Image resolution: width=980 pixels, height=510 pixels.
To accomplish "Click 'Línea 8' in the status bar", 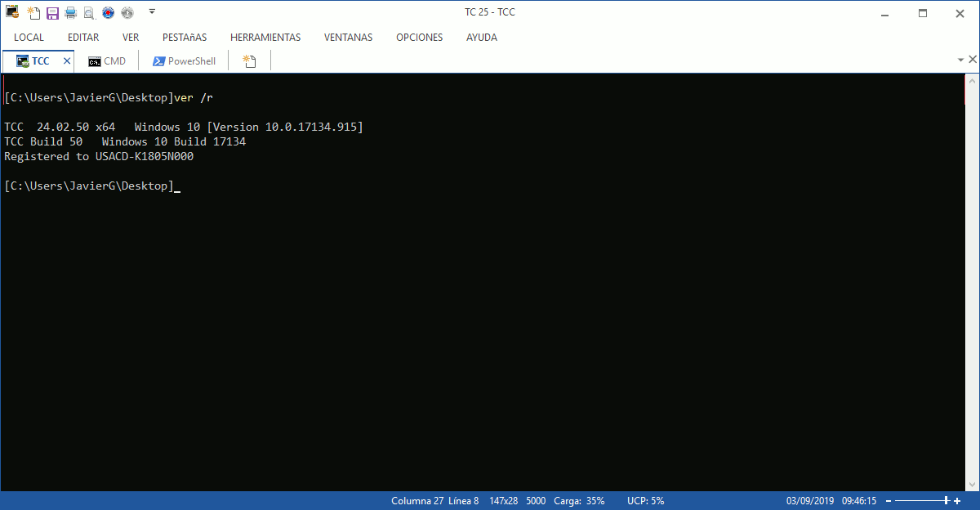I will coord(464,501).
